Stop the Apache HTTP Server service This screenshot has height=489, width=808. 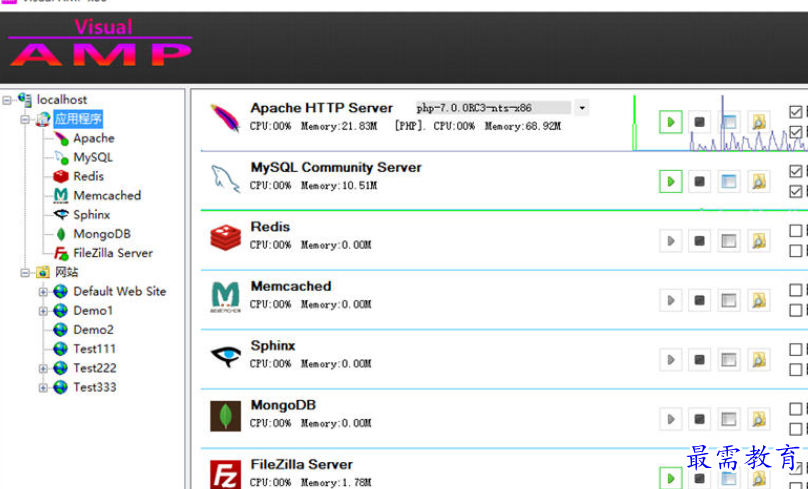point(699,122)
